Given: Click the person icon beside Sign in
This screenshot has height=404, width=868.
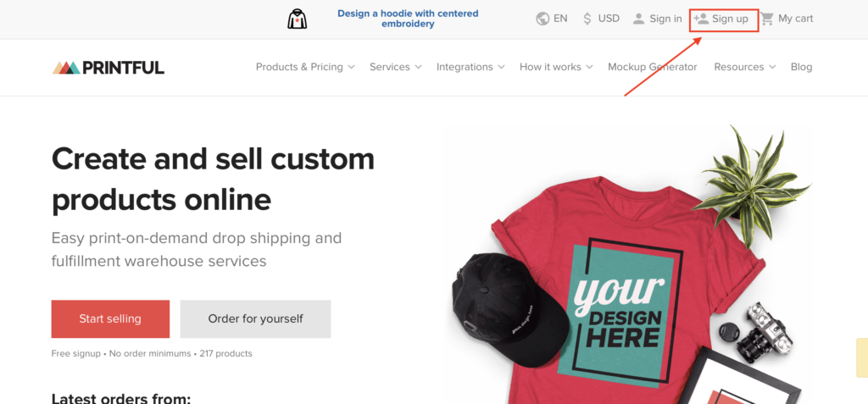Looking at the screenshot, I should (638, 19).
